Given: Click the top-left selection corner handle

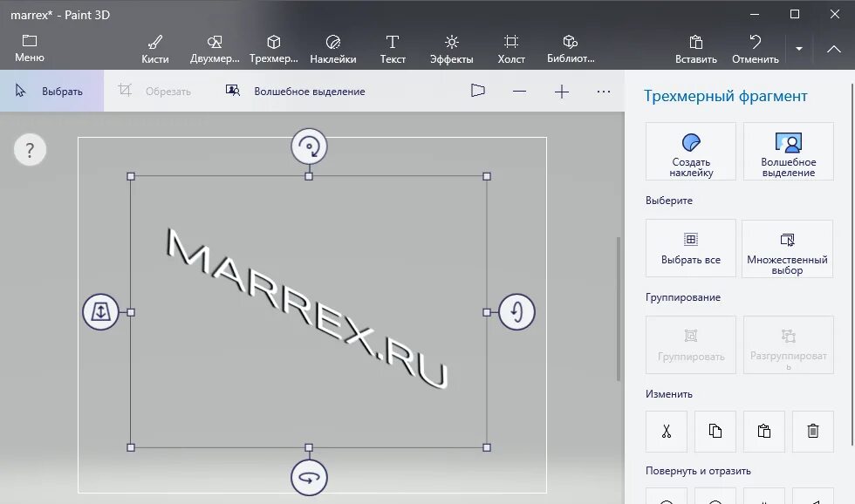Looking at the screenshot, I should 131,176.
